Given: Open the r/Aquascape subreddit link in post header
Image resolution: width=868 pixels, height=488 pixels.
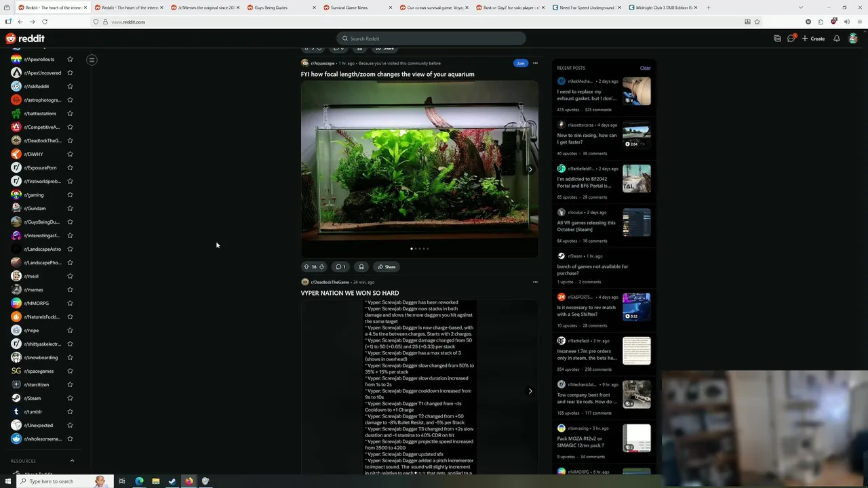Looking at the screenshot, I should coord(323,63).
